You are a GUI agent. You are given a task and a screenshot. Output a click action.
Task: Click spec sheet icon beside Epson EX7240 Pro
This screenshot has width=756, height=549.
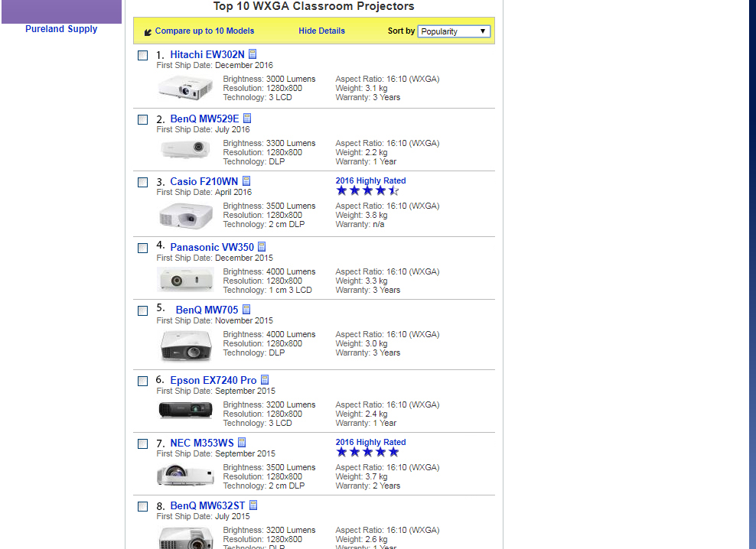coord(265,380)
